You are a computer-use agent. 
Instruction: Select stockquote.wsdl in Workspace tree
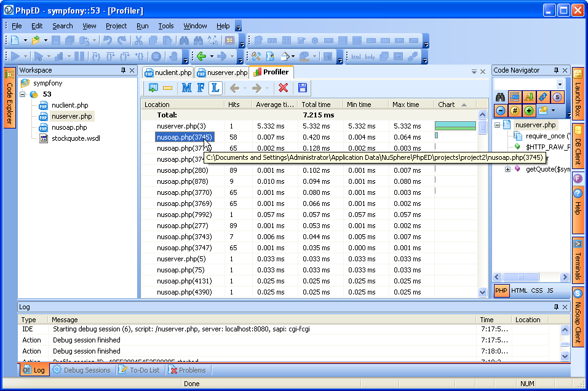coord(75,138)
